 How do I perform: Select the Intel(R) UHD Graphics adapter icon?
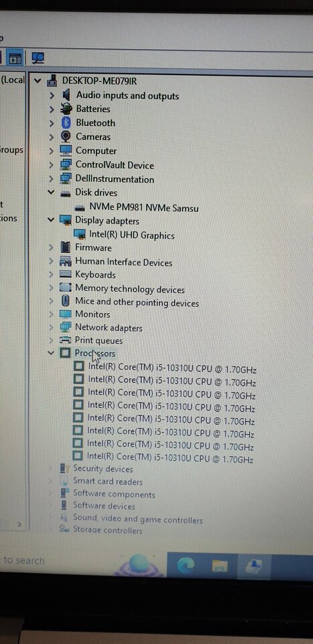pyautogui.click(x=79, y=235)
